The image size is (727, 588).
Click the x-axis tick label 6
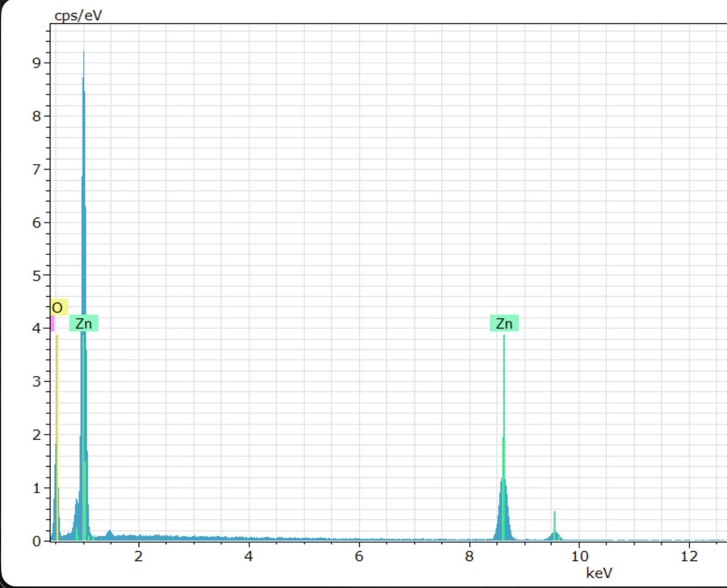tap(359, 556)
